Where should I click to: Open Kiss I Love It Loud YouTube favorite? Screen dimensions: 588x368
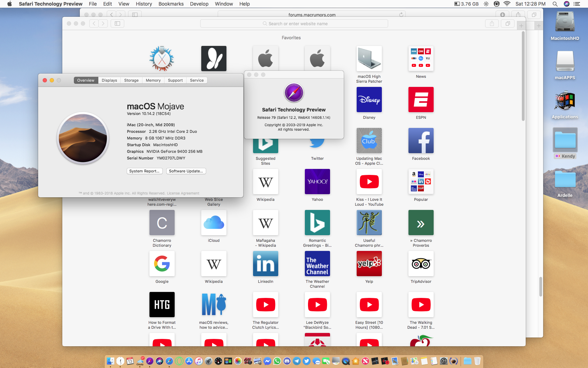(369, 182)
